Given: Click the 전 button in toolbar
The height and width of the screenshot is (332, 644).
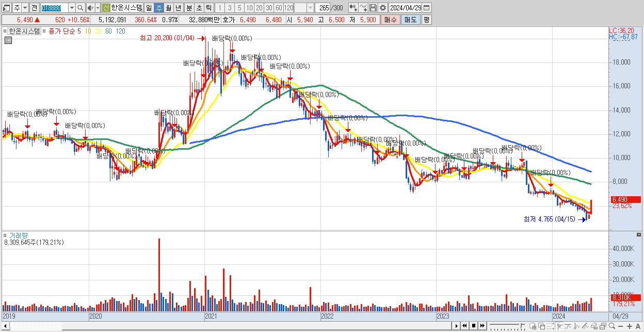Looking at the screenshot, I should (34, 8).
